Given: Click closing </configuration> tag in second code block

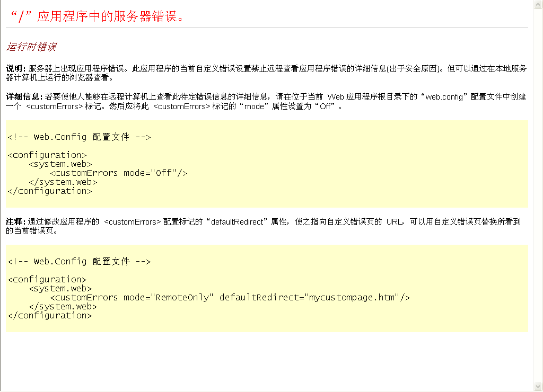Looking at the screenshot, I should click(x=50, y=316).
